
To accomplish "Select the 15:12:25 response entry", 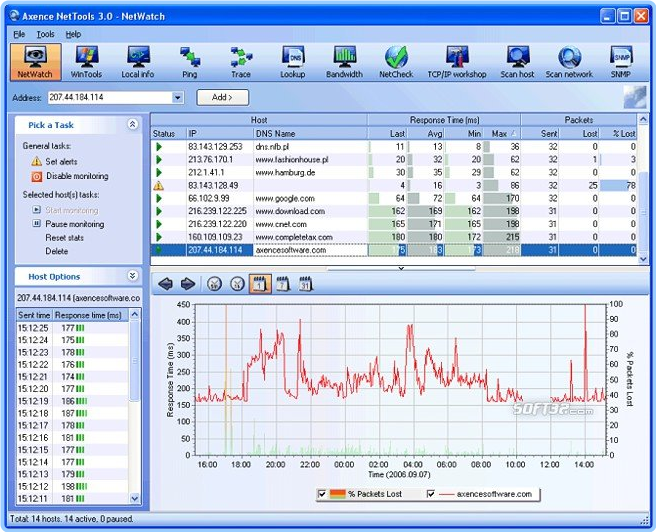I will click(72, 328).
